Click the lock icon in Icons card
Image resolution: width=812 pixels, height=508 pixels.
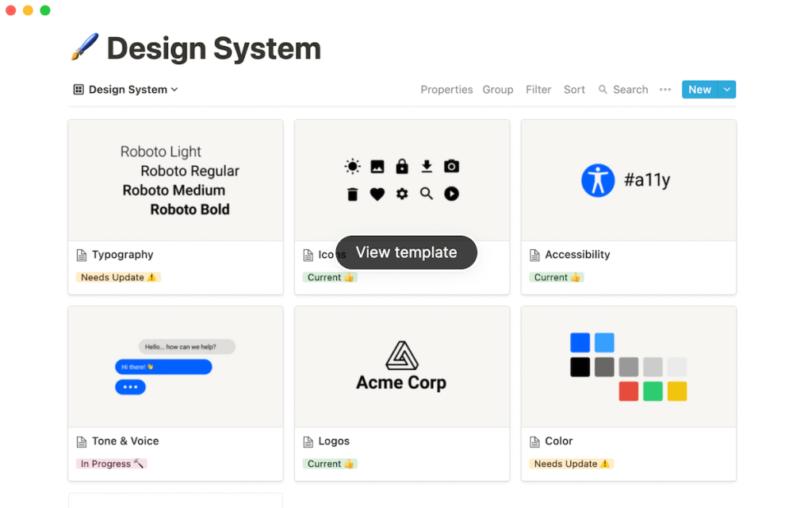coord(402,167)
